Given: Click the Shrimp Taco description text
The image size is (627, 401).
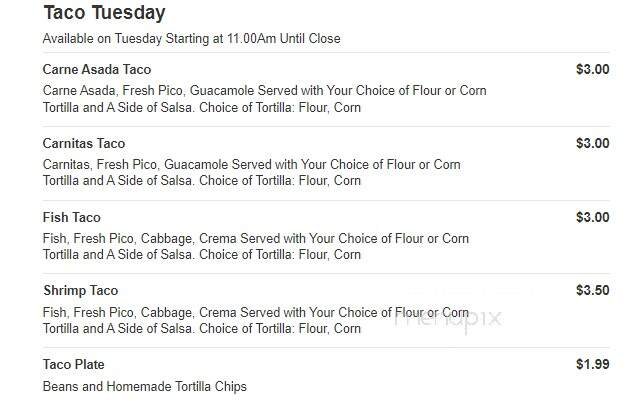Looking at the screenshot, I should 255,320.
